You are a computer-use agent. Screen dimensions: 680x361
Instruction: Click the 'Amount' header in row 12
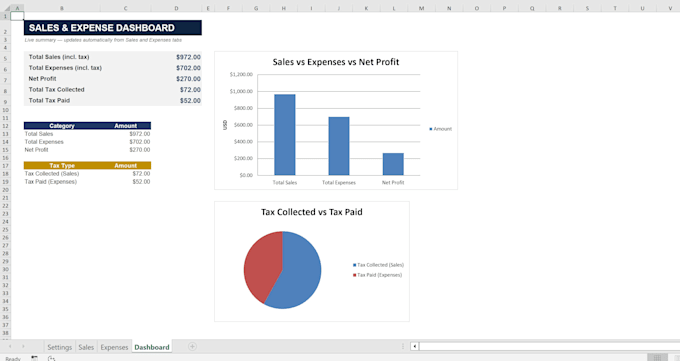126,126
